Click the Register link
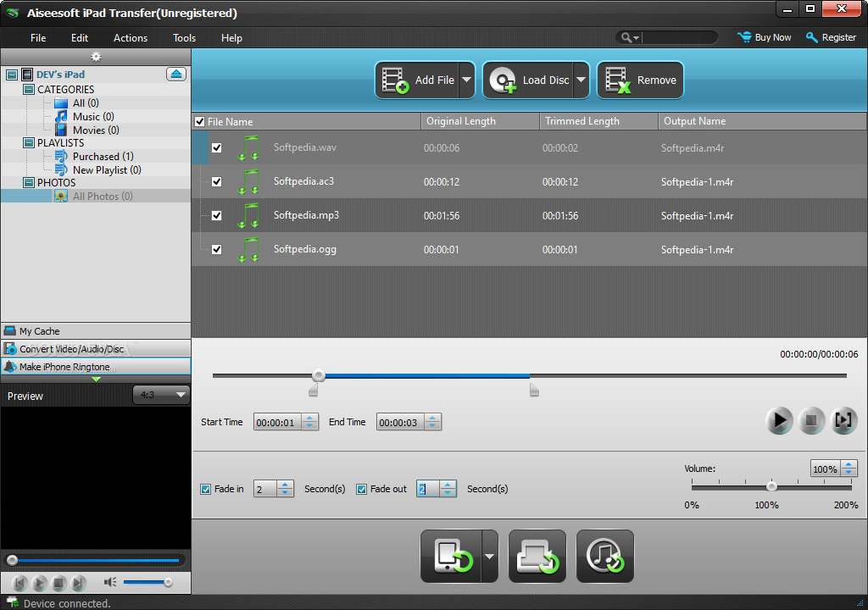This screenshot has height=610, width=868. [832, 37]
